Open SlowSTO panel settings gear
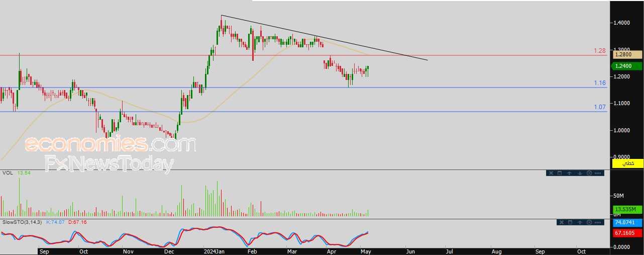The width and height of the screenshot is (644, 255). point(589,222)
